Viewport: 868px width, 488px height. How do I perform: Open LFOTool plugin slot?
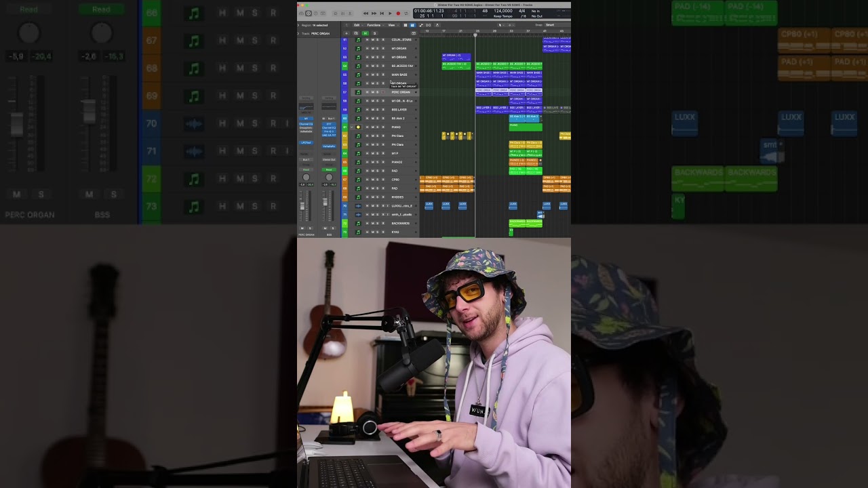306,142
